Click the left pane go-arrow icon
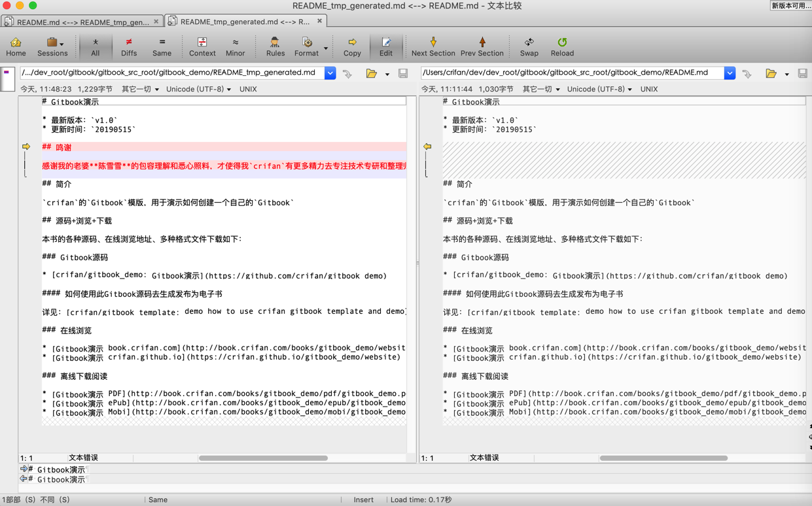 point(347,74)
